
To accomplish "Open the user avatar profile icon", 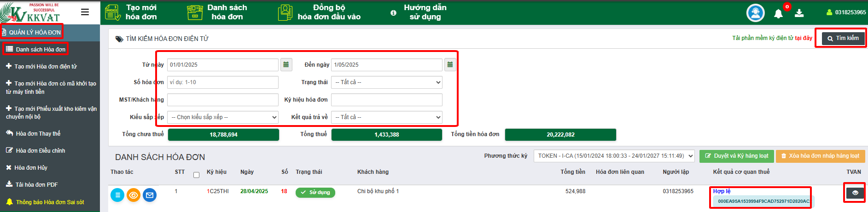I will pyautogui.click(x=755, y=13).
